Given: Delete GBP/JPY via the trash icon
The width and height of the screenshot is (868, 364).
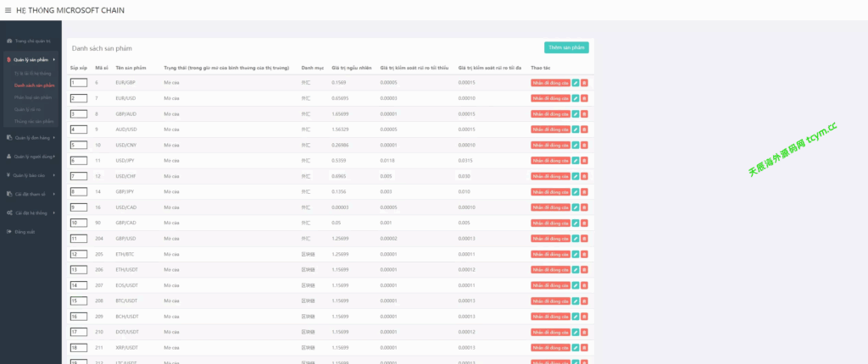Looking at the screenshot, I should click(x=585, y=192).
